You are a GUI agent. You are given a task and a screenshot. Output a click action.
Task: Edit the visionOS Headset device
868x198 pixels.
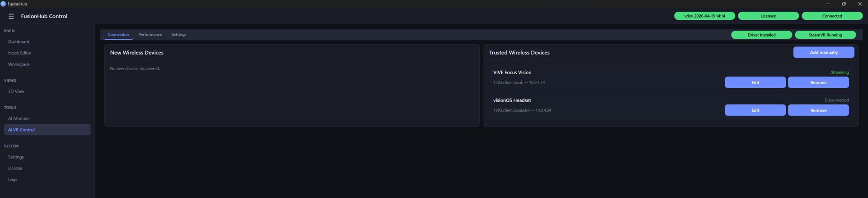pos(755,110)
